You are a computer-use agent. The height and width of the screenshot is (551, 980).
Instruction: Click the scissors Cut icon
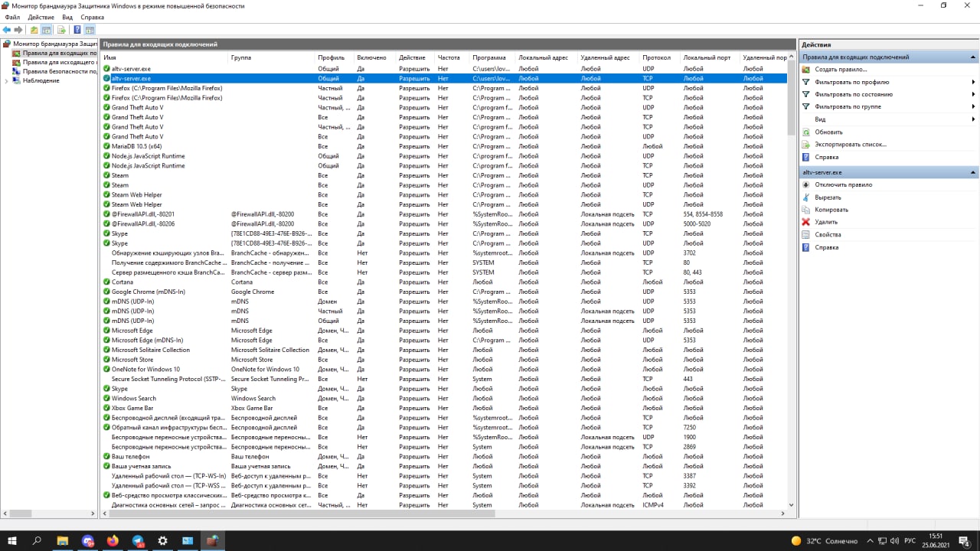[806, 197]
